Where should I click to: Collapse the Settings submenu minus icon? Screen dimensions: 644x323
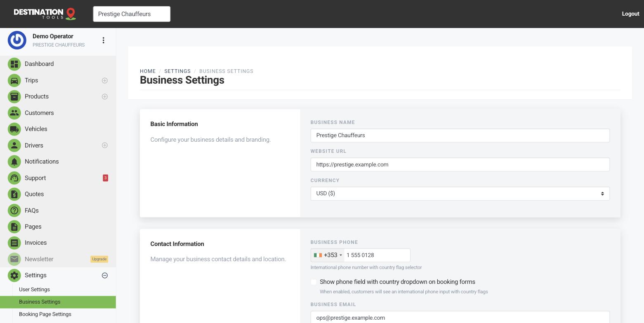tap(105, 275)
